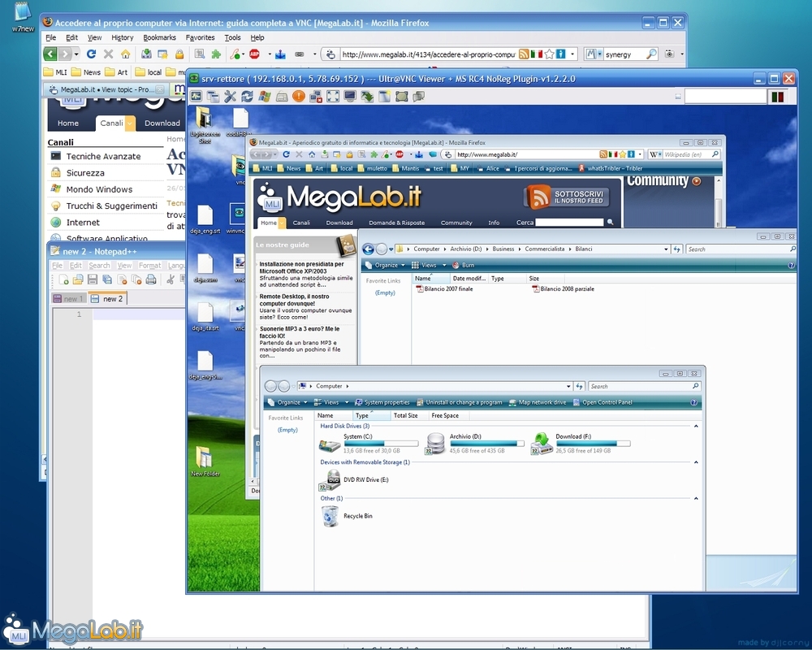Click the RSS feed icon in outer Firefox address bar
The image size is (812, 650).
pos(524,54)
